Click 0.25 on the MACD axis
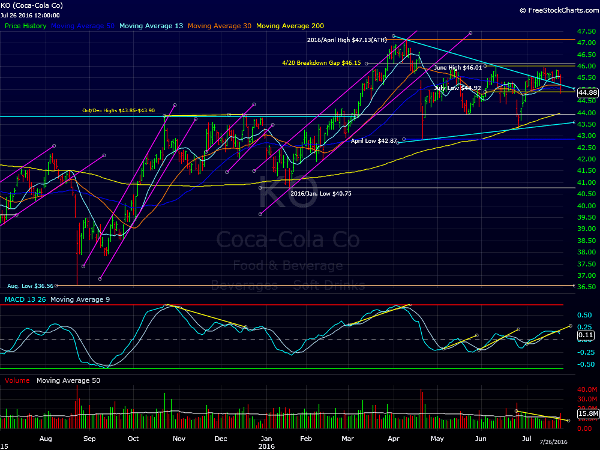Image resolution: width=600 pixels, height=450 pixels. pyautogui.click(x=585, y=326)
